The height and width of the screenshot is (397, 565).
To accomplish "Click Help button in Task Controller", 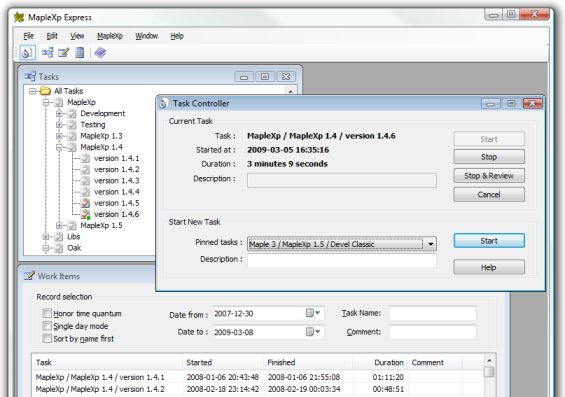I will pos(489,267).
